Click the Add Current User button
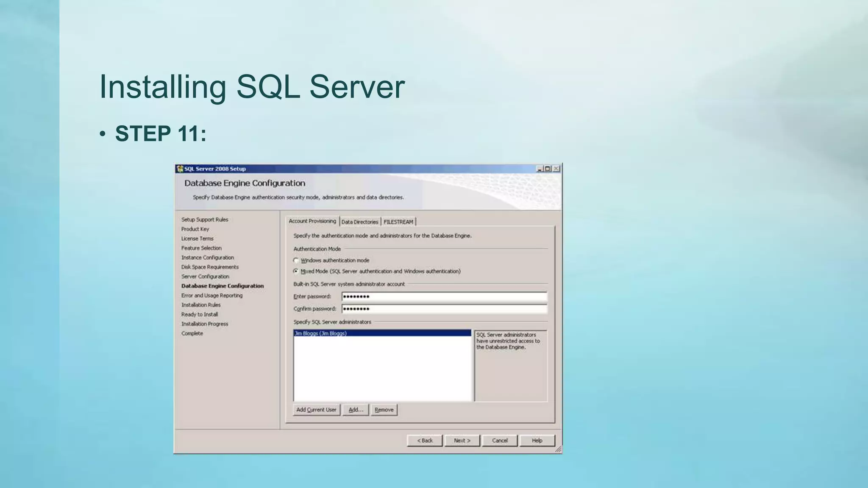The image size is (868, 488). click(316, 410)
